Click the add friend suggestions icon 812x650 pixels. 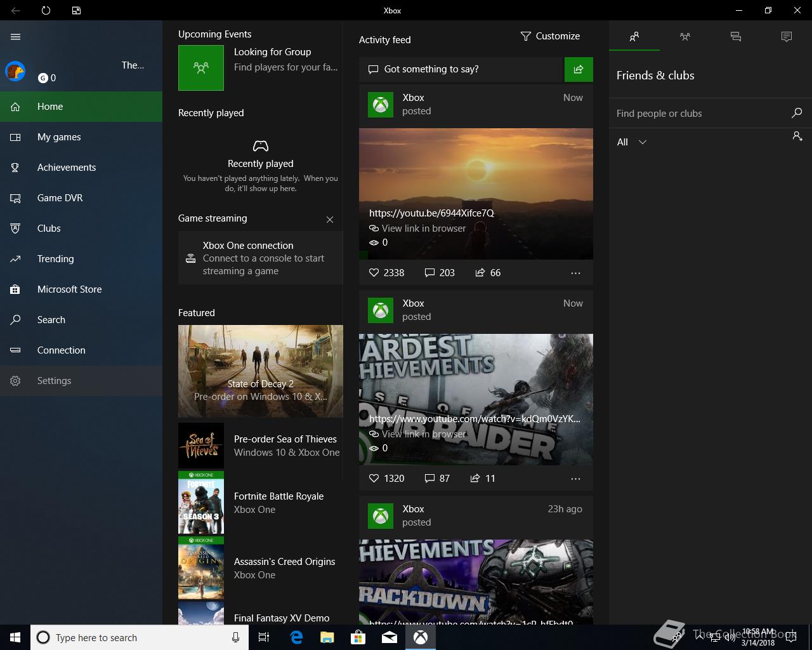[x=797, y=136]
